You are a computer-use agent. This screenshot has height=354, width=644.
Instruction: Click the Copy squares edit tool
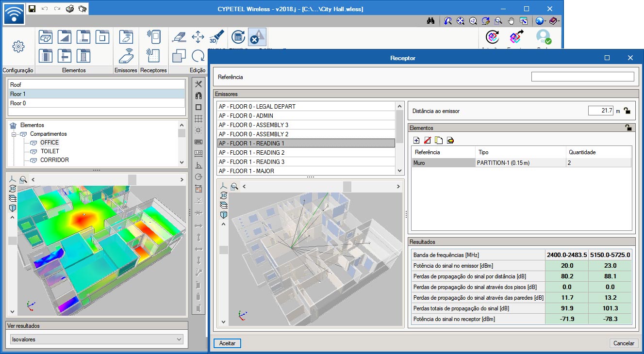tap(179, 56)
